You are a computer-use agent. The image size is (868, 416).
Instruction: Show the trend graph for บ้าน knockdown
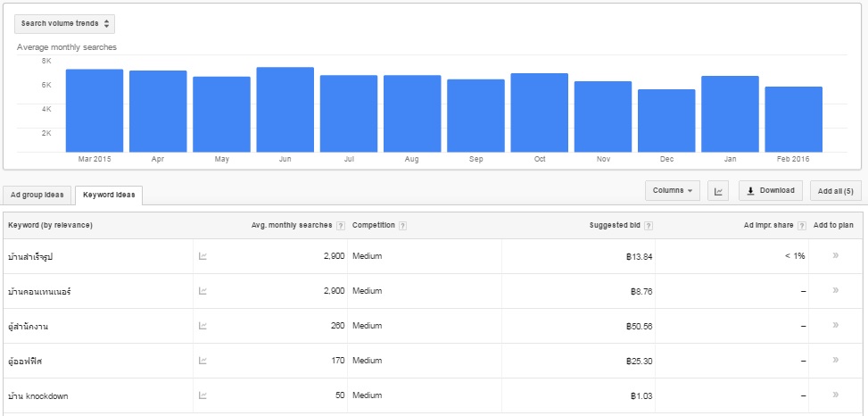[203, 395]
